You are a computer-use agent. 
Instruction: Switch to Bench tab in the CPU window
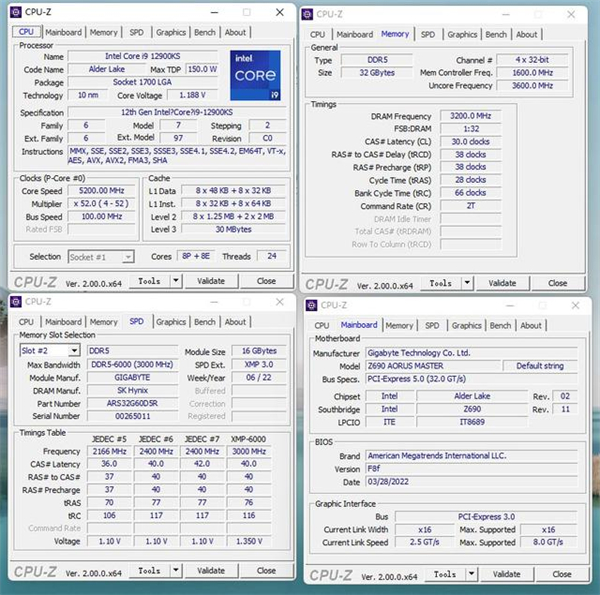[205, 33]
